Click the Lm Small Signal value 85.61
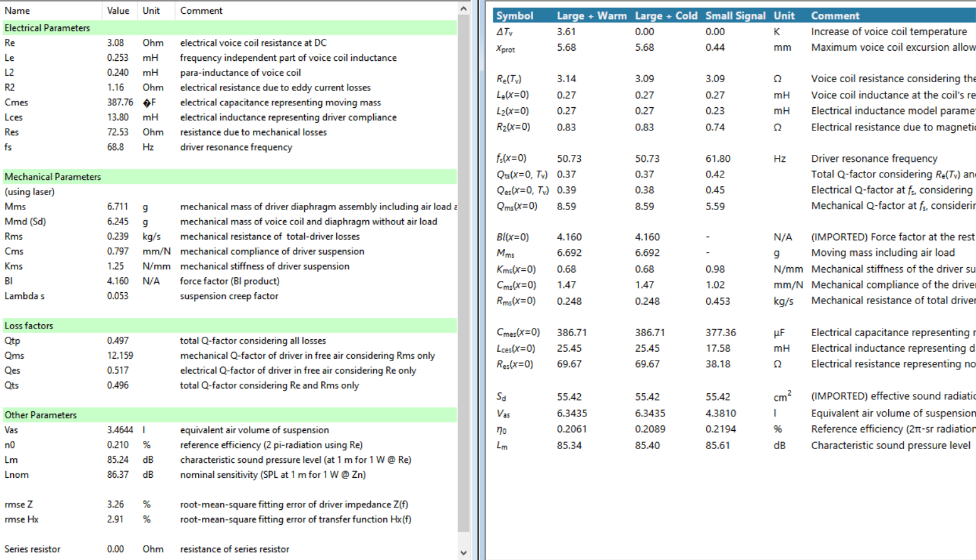This screenshot has width=976, height=560. point(718,445)
